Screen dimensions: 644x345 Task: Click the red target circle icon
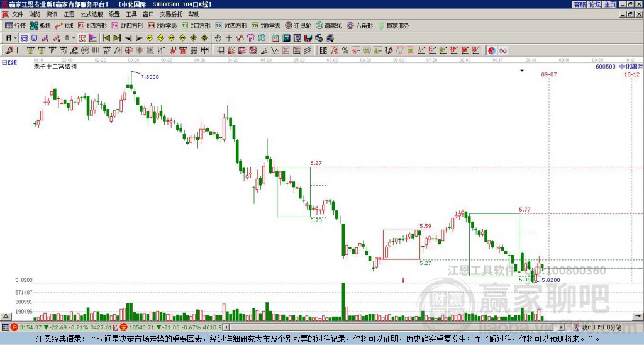[x=128, y=50]
